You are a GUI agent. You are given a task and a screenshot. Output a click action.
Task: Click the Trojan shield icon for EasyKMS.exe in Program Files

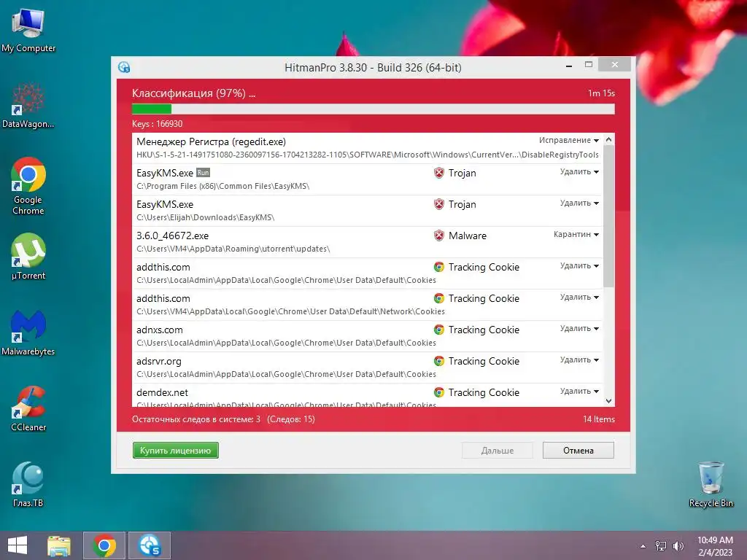click(438, 173)
